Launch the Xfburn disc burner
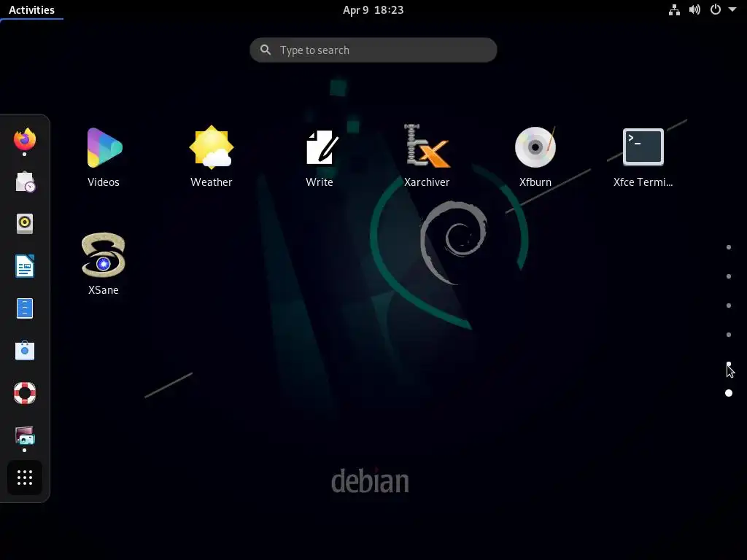The width and height of the screenshot is (747, 560). point(535,157)
